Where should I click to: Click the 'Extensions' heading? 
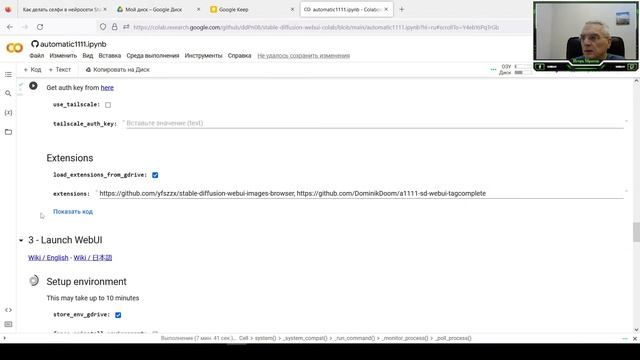pos(70,158)
